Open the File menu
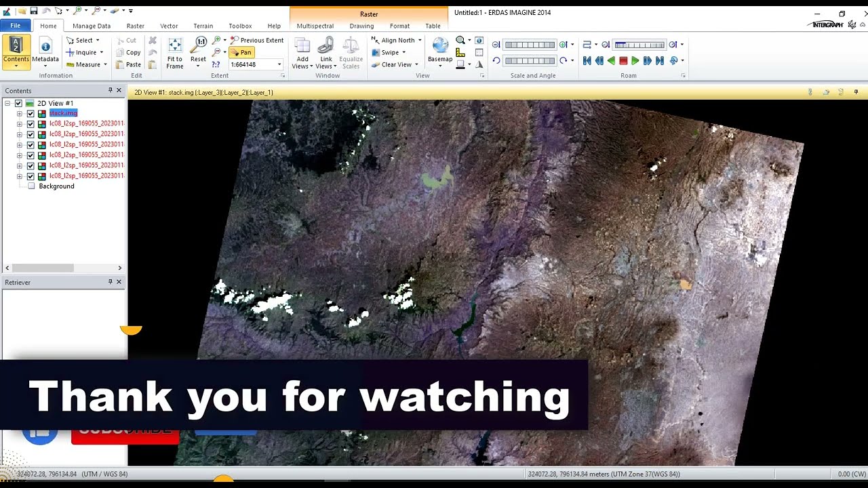 point(15,26)
